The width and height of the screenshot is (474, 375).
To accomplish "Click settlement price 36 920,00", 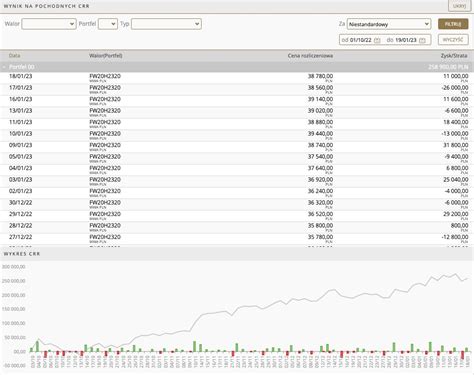I will (320, 180).
